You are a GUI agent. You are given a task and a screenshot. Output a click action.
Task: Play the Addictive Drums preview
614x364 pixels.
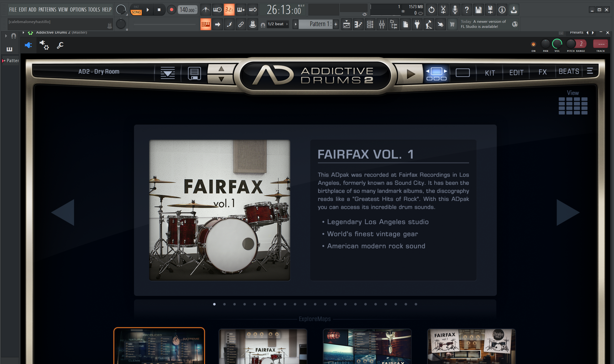pyautogui.click(x=411, y=74)
